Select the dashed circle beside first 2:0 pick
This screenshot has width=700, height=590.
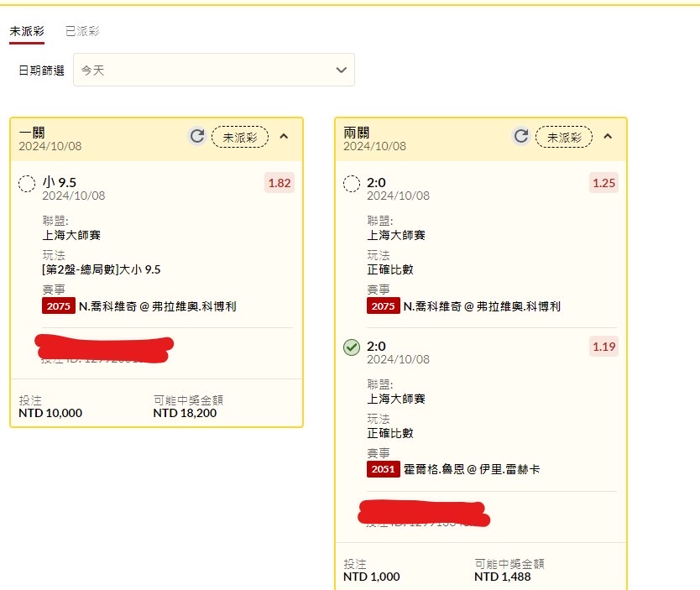(x=352, y=183)
